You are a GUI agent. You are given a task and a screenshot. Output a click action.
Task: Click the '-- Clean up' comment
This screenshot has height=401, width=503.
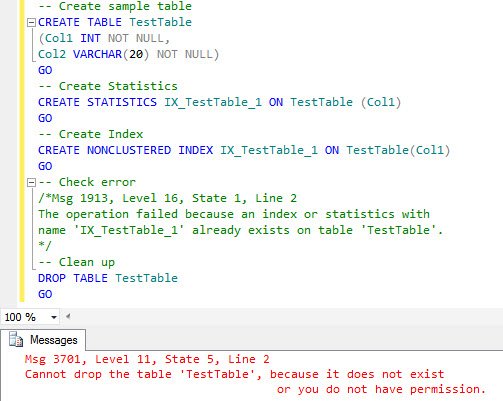point(77,262)
